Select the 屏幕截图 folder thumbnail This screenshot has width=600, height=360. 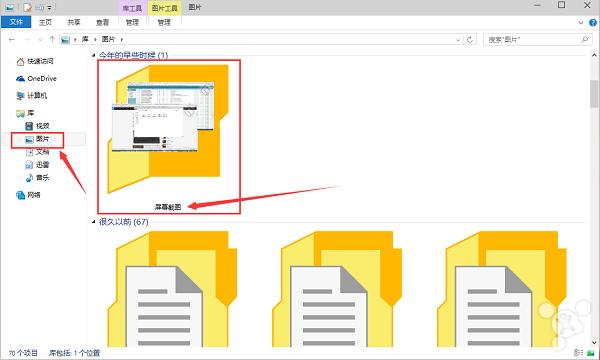point(168,136)
